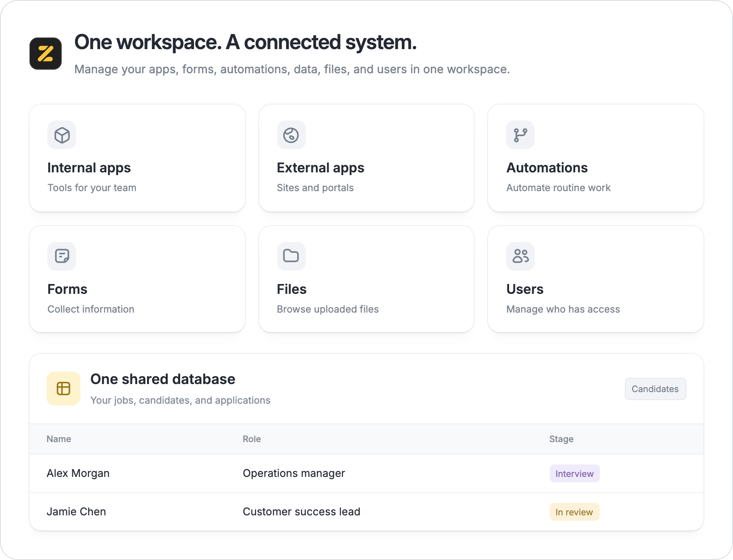Click the Customer success lead role cell
733x560 pixels.
(301, 512)
